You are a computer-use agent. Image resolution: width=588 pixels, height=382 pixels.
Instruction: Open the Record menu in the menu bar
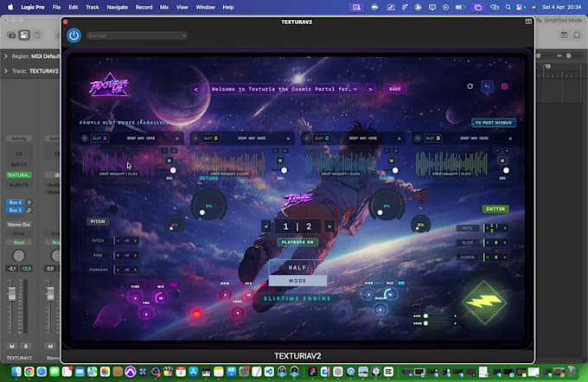pos(144,7)
